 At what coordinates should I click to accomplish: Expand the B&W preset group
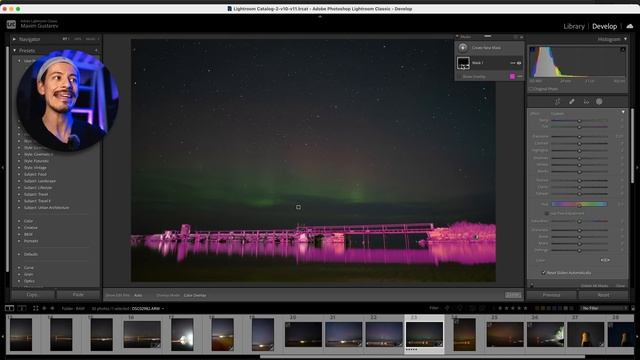point(19,234)
